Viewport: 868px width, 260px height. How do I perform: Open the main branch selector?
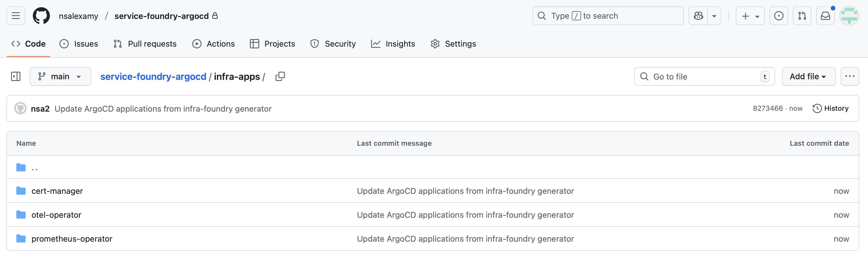click(x=60, y=77)
